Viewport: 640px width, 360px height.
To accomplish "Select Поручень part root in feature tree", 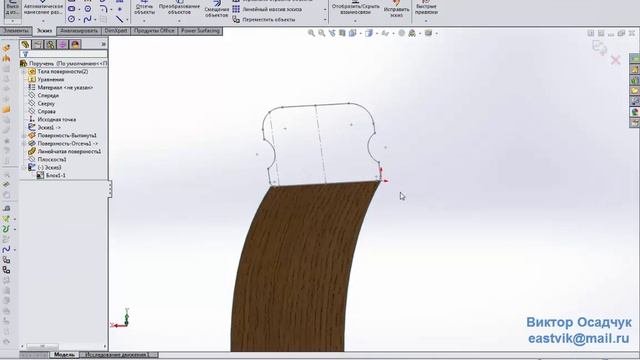I will (64, 64).
